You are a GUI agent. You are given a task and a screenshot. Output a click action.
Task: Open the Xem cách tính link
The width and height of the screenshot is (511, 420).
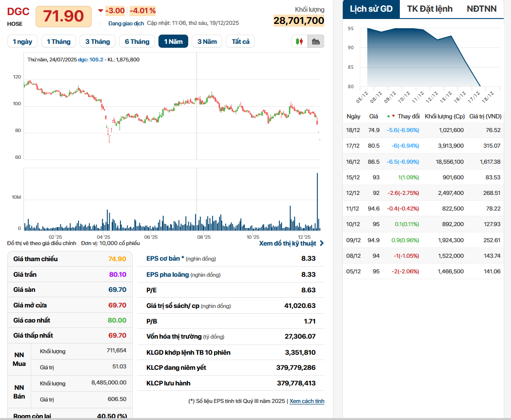pyautogui.click(x=307, y=401)
